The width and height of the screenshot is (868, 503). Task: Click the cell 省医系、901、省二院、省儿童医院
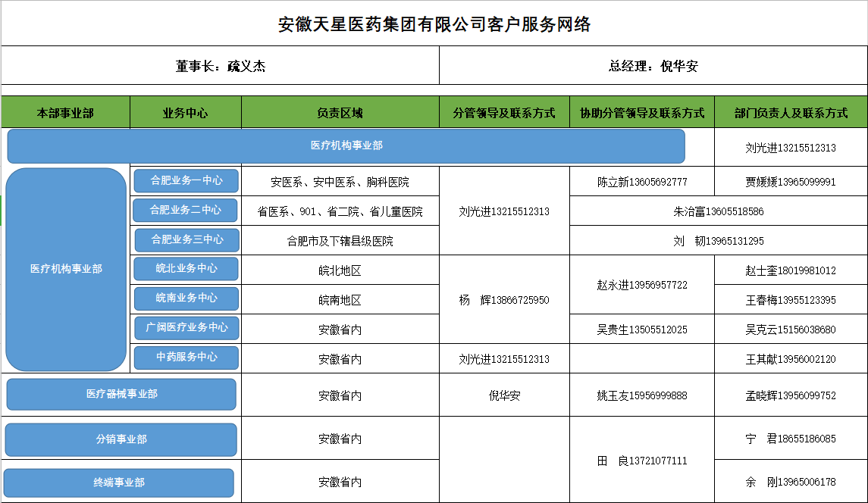point(340,211)
